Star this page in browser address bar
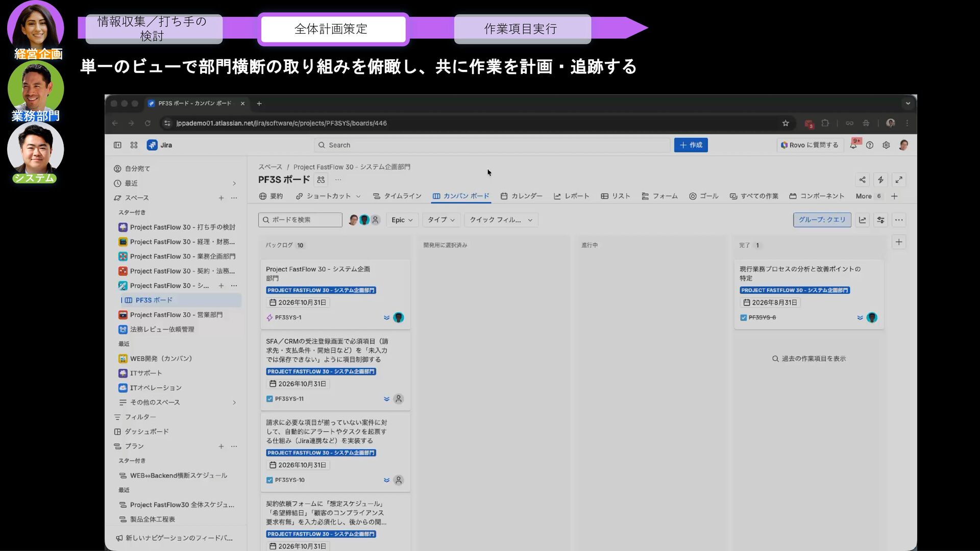 [x=786, y=123]
